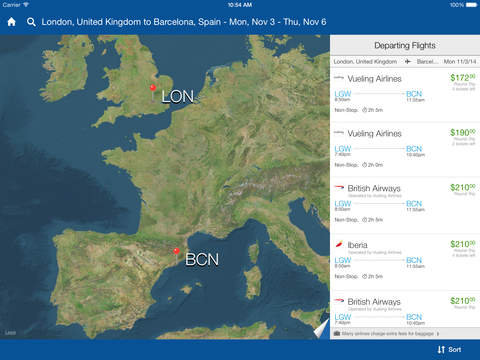Tap the Wi-Fi icon in status bar
This screenshot has width=480, height=360.
(x=25, y=5)
